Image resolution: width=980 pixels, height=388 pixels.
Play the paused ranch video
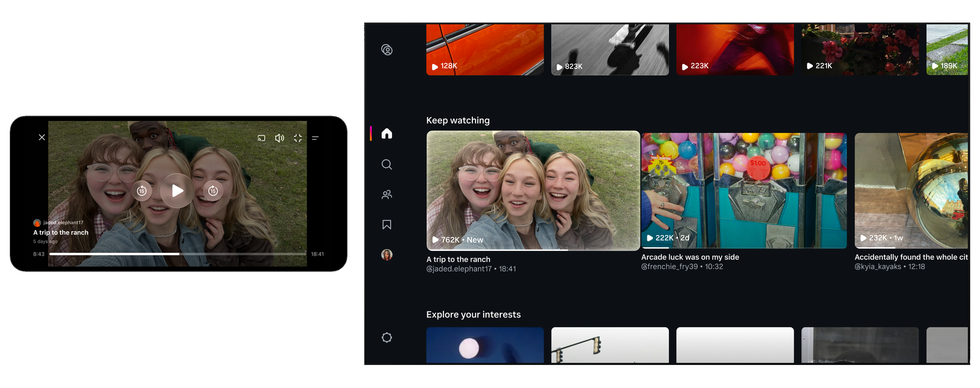177,191
